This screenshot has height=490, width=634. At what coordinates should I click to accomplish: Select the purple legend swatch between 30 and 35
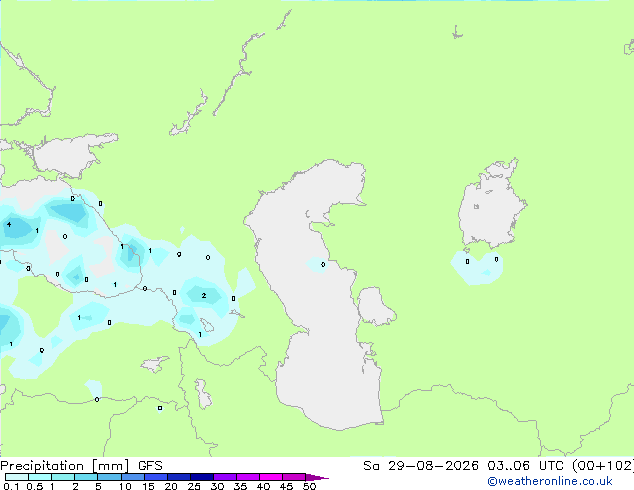click(x=225, y=477)
